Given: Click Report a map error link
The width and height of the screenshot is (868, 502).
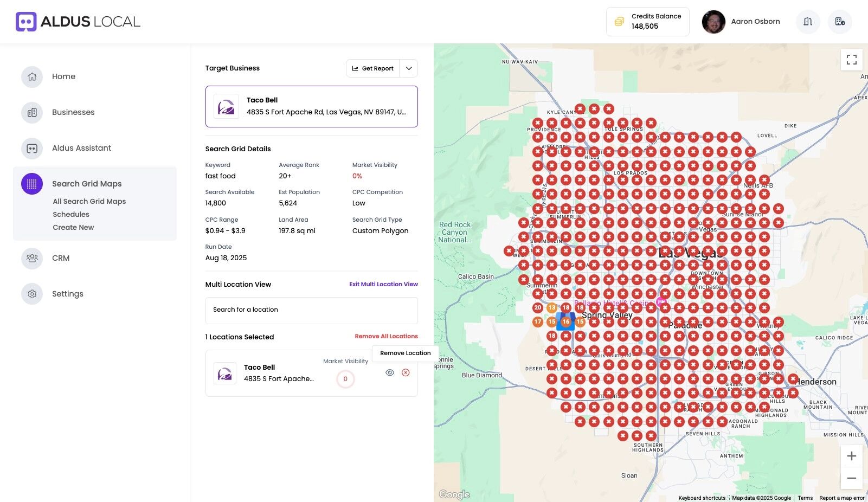Looking at the screenshot, I should 842,498.
